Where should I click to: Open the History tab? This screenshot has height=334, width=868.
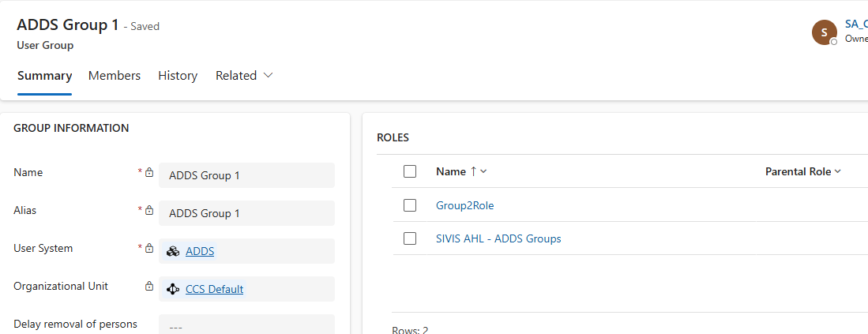178,76
